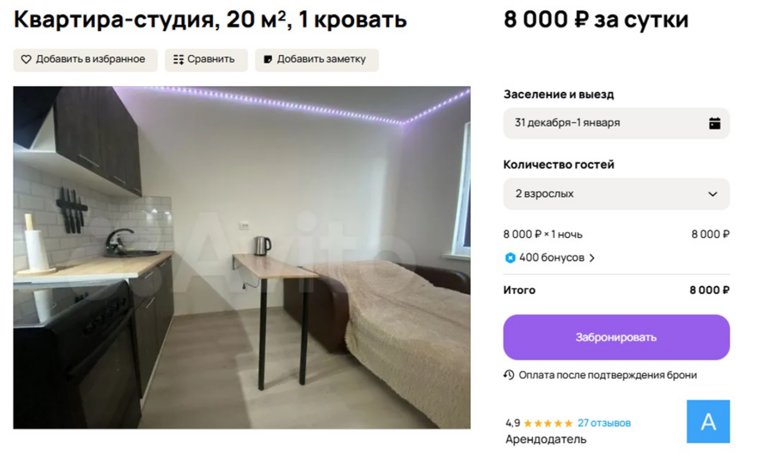Open the 400 бонусов link

(551, 258)
